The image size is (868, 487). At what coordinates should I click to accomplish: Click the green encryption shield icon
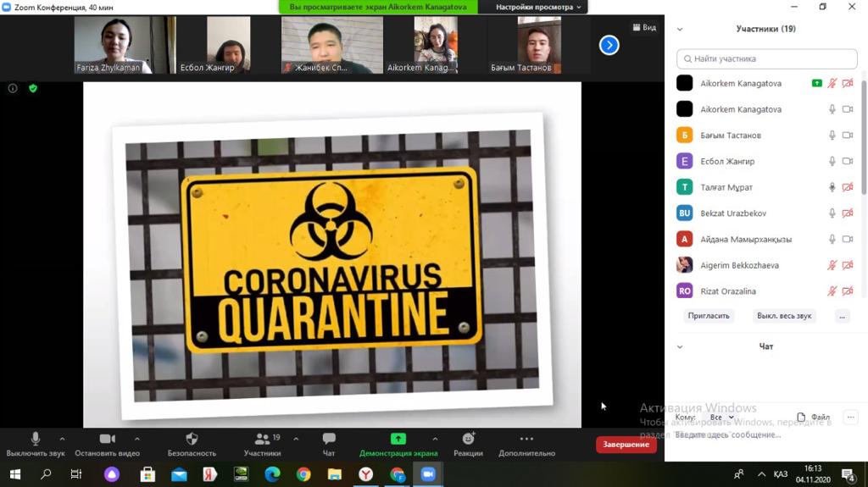click(x=33, y=89)
